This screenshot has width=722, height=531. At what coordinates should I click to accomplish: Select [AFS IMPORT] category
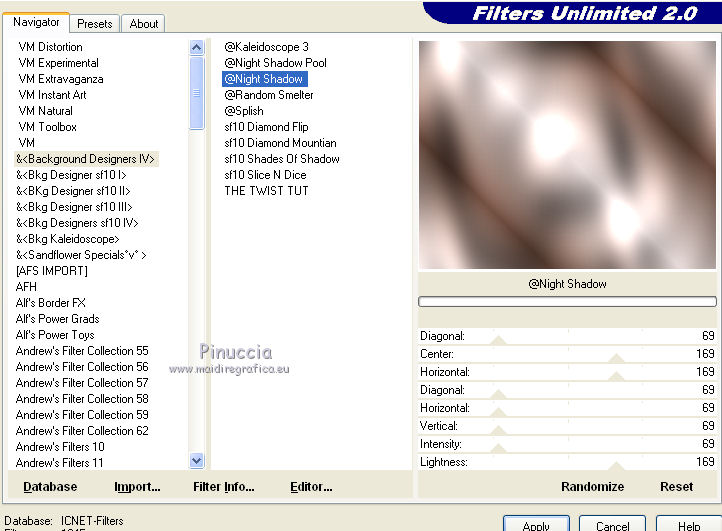[52, 271]
